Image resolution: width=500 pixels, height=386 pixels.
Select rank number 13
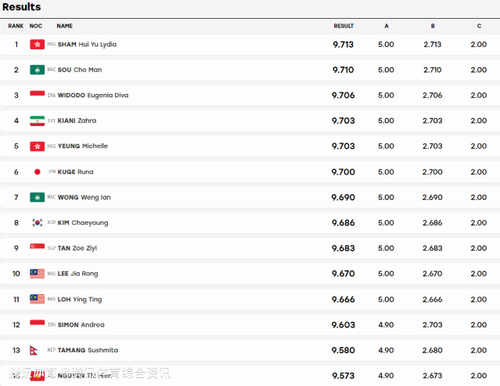click(x=16, y=350)
